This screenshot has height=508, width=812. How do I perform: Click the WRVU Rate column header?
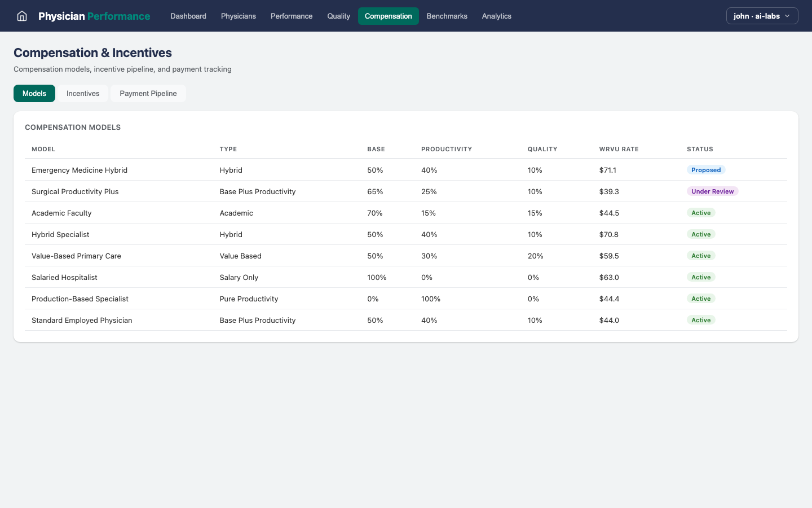point(619,149)
